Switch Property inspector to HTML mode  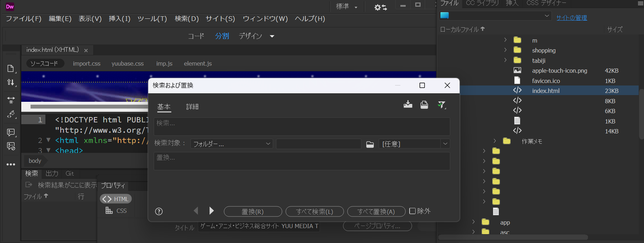[116, 199]
